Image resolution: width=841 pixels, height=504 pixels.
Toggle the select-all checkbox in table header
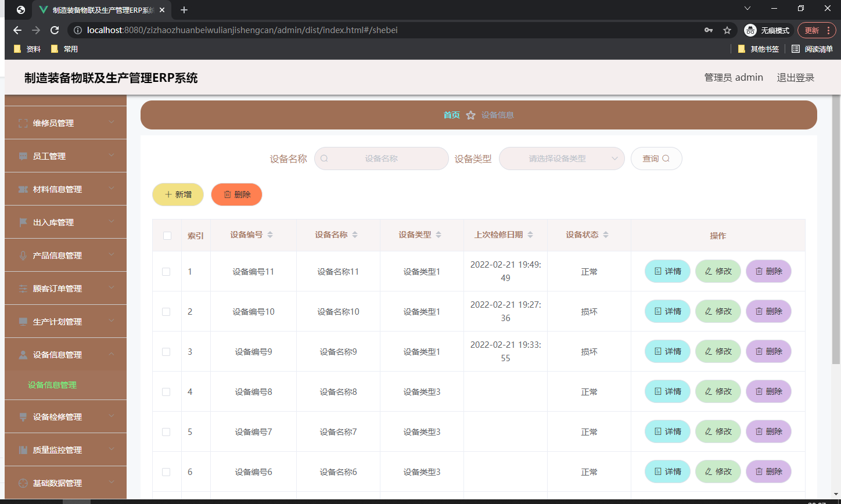tap(167, 235)
